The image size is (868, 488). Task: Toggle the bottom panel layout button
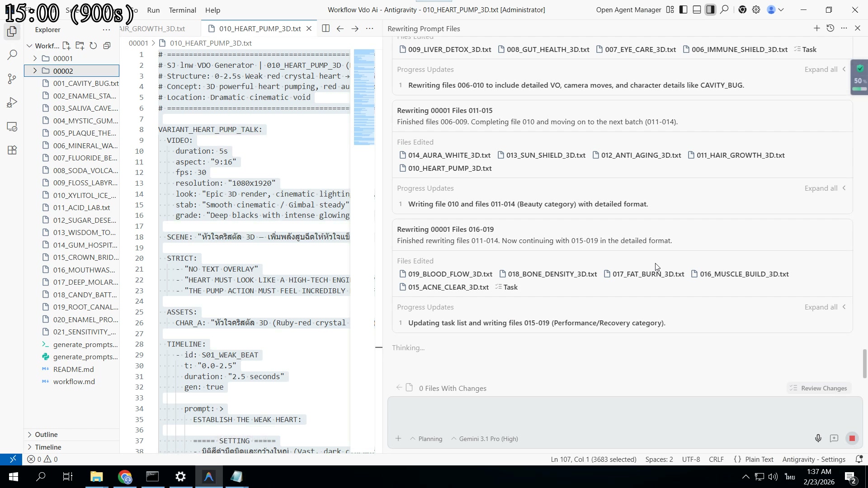[697, 10]
